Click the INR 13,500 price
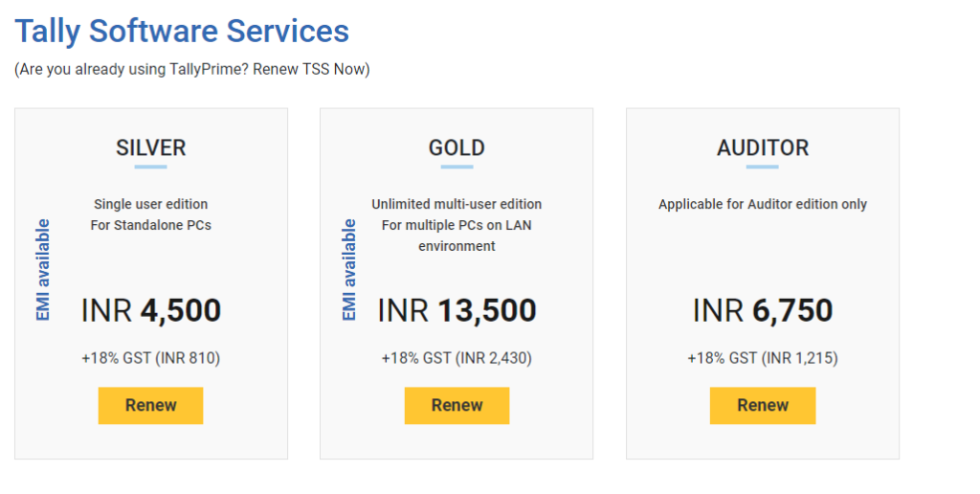This screenshot has height=494, width=980. click(457, 310)
